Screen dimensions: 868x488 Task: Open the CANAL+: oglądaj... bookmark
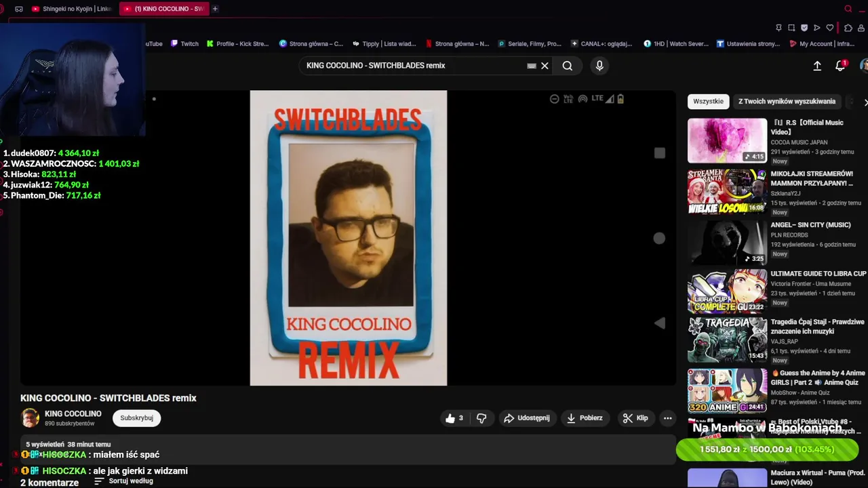click(601, 44)
